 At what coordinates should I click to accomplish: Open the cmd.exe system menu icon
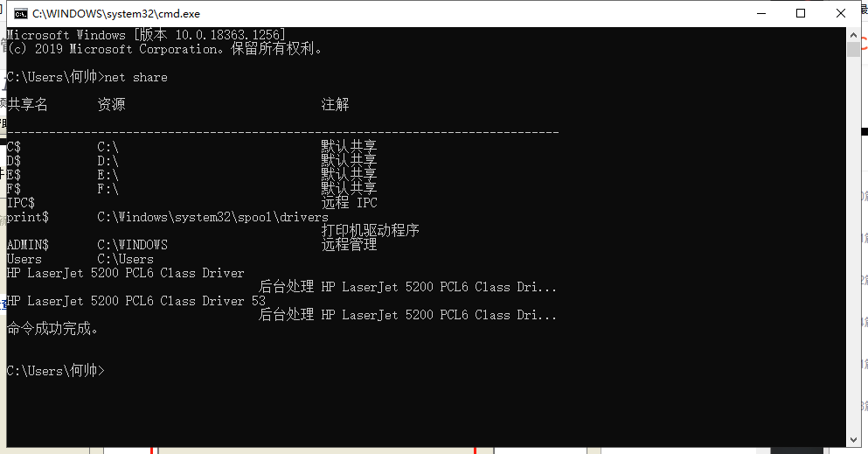21,14
